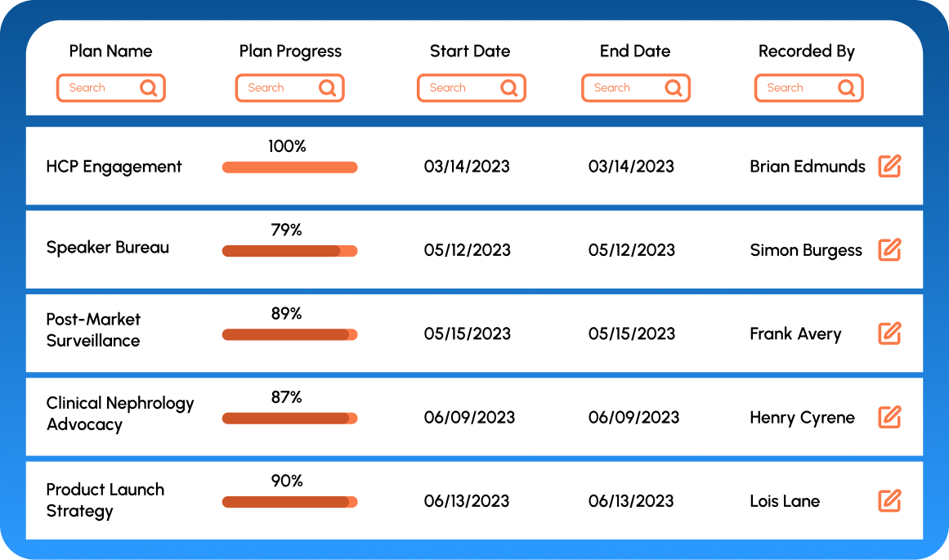Edit the Speaker Bureau plan row
Viewport: 949px width, 560px height.
pyautogui.click(x=889, y=249)
